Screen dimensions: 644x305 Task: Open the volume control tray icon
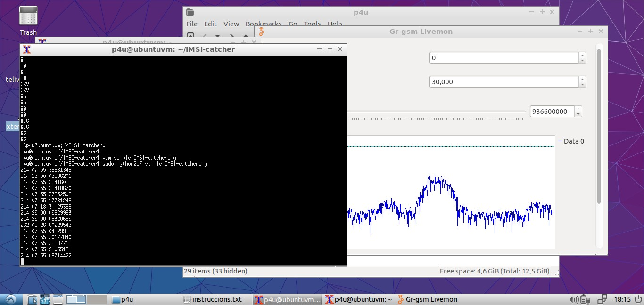click(574, 299)
